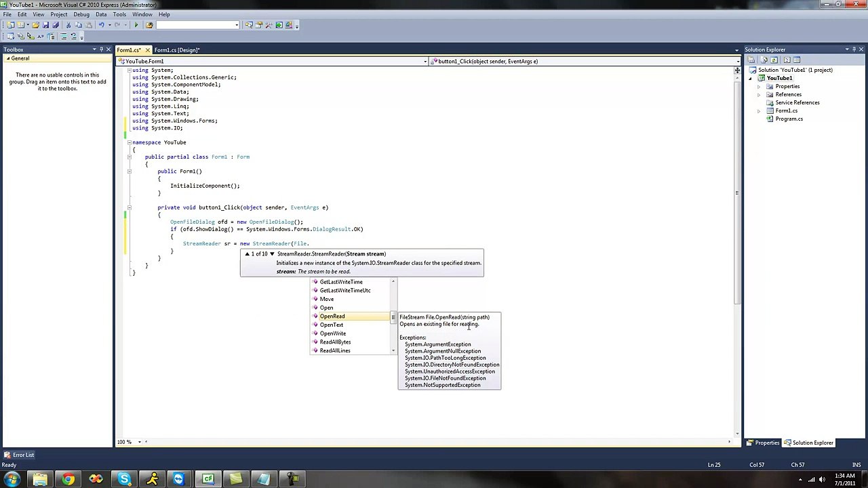Collapse the namespace YouTube code region
The width and height of the screenshot is (868, 488).
(129, 142)
